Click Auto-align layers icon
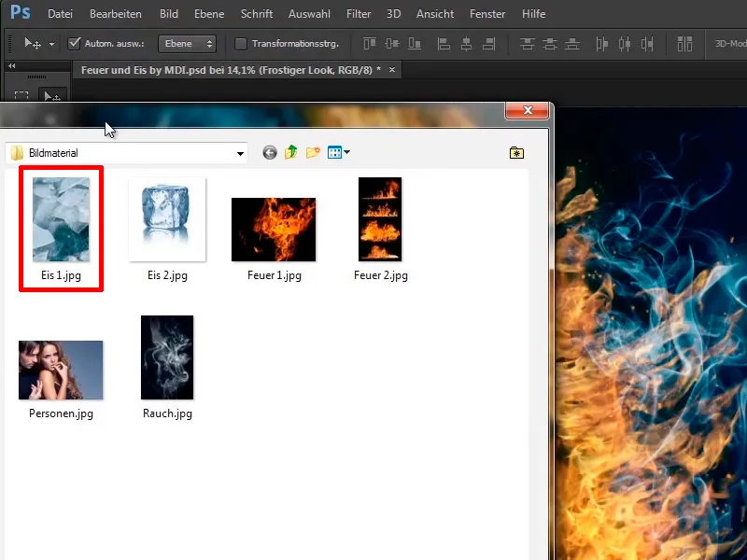Image resolution: width=747 pixels, height=560 pixels. [684, 44]
